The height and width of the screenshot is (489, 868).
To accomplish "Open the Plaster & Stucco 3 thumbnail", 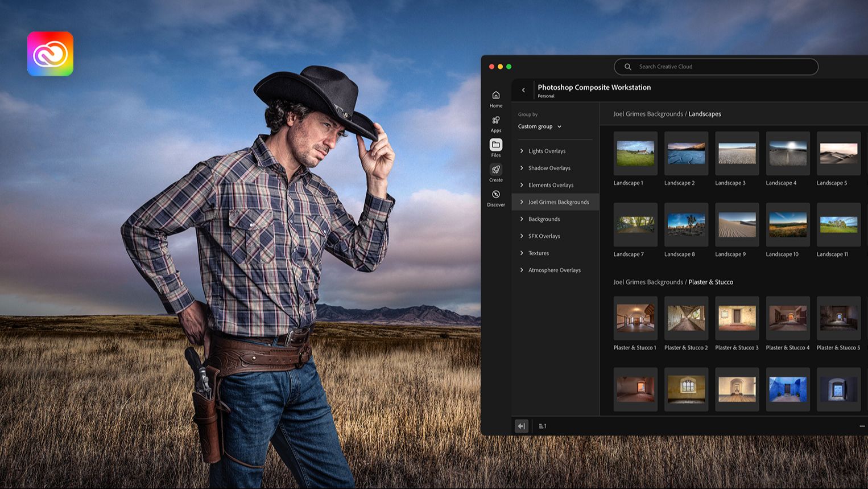I will [737, 318].
